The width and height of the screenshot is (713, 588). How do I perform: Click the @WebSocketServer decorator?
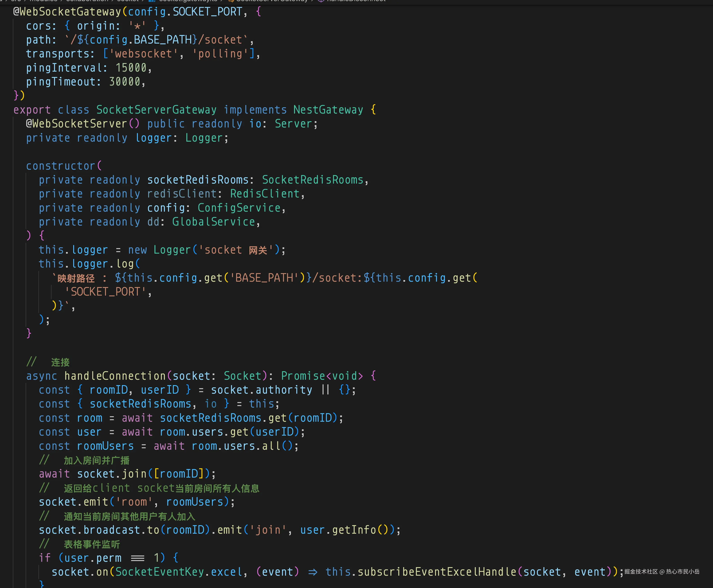click(x=77, y=124)
